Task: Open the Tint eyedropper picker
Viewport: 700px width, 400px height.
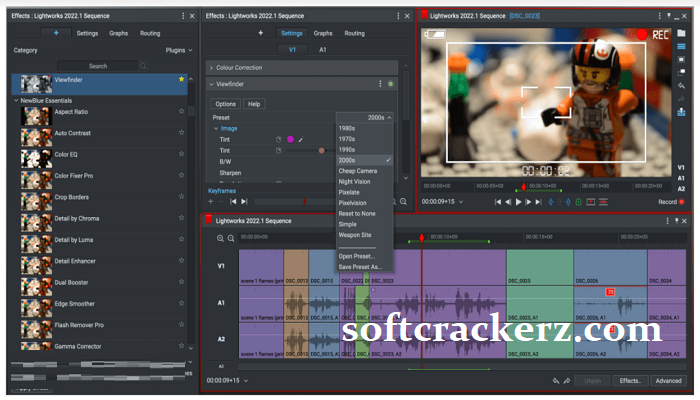Action: 301,140
